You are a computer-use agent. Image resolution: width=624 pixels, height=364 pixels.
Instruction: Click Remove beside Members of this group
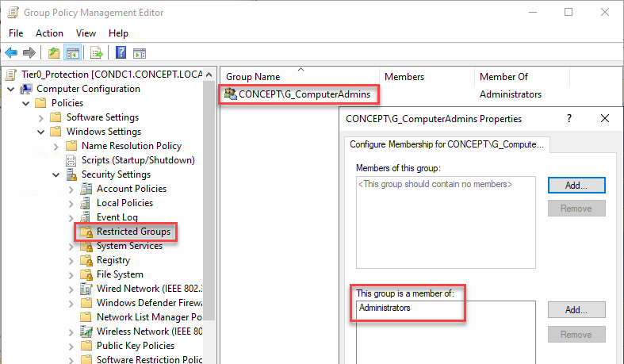(576, 209)
